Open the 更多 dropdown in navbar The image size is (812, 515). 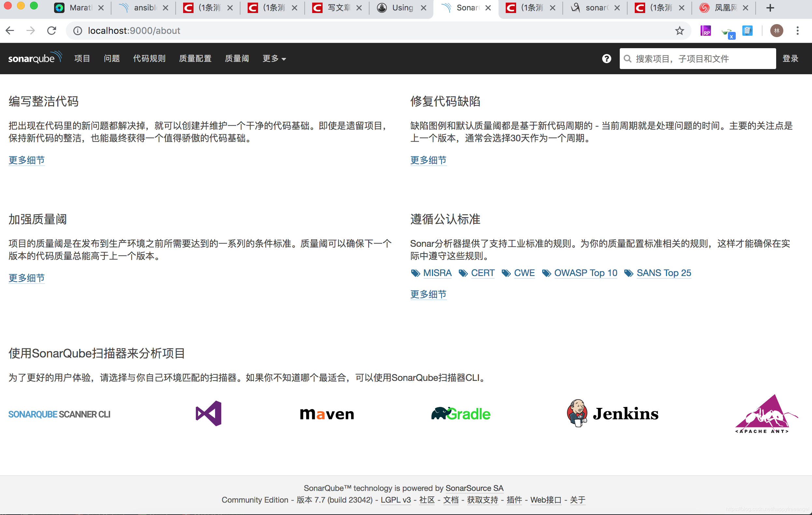274,59
